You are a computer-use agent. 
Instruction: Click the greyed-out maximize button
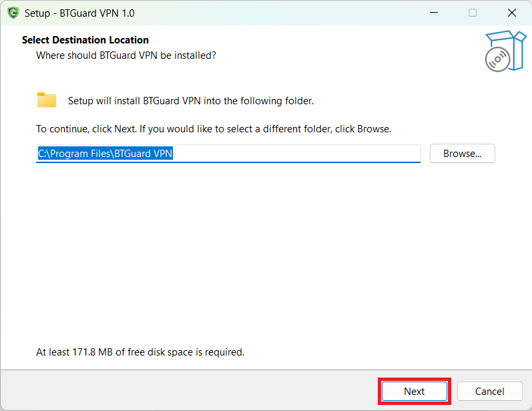coord(473,13)
